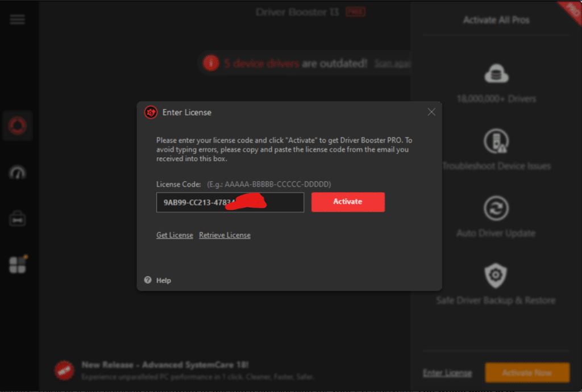This screenshot has width=582, height=392.
Task: Open Help in the license dialog
Action: [x=163, y=281]
